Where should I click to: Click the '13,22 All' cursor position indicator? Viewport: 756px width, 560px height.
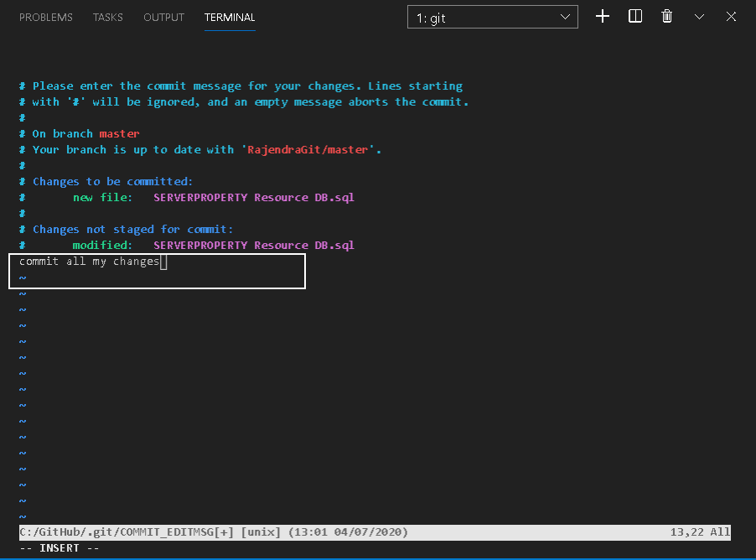click(700, 532)
